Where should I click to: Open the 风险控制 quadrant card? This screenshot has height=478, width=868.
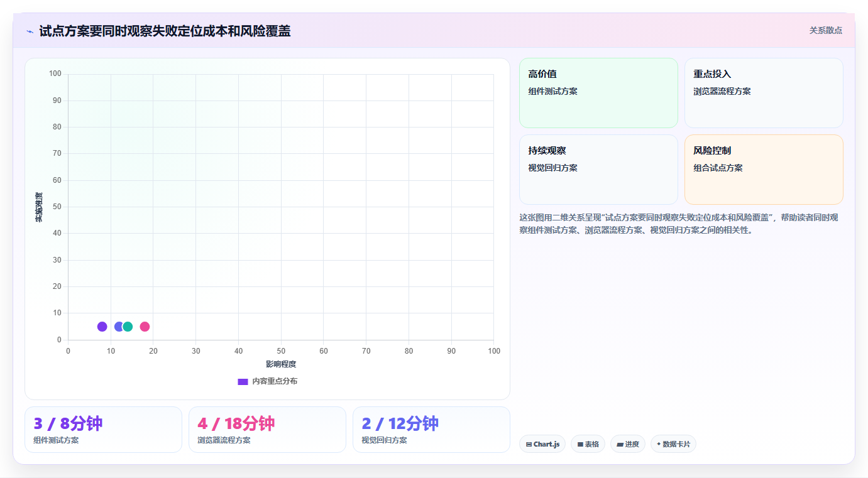tap(764, 170)
